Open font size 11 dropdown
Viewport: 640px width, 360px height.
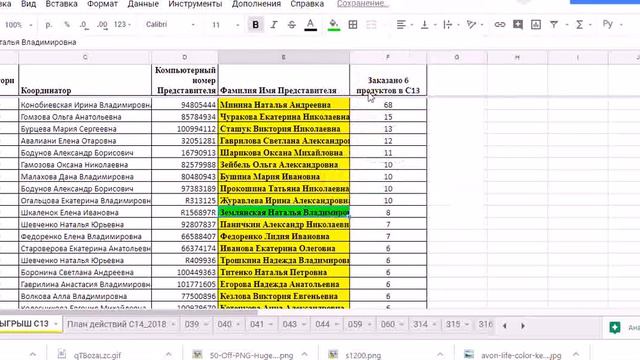pos(225,25)
